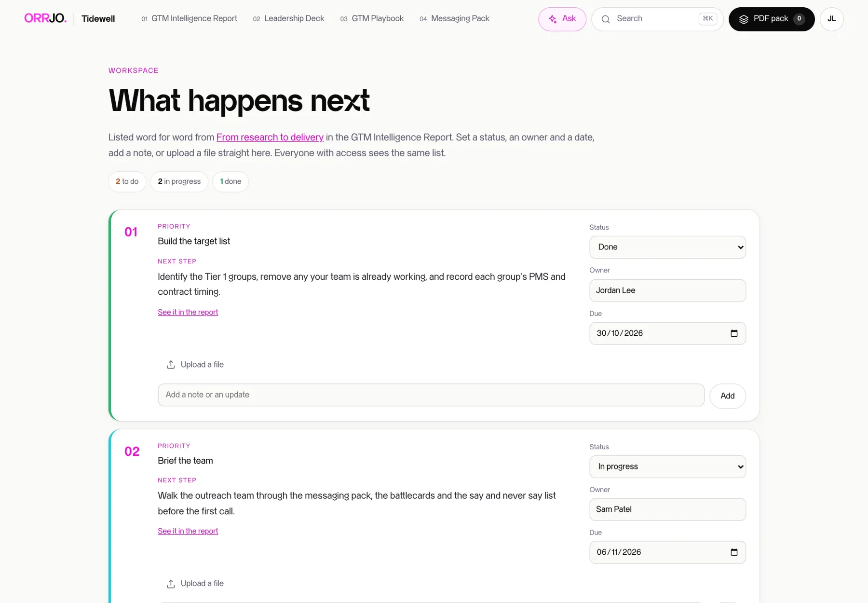Viewport: 868px width, 603px height.
Task: Open the Messaging Pack tab
Action: click(x=454, y=18)
